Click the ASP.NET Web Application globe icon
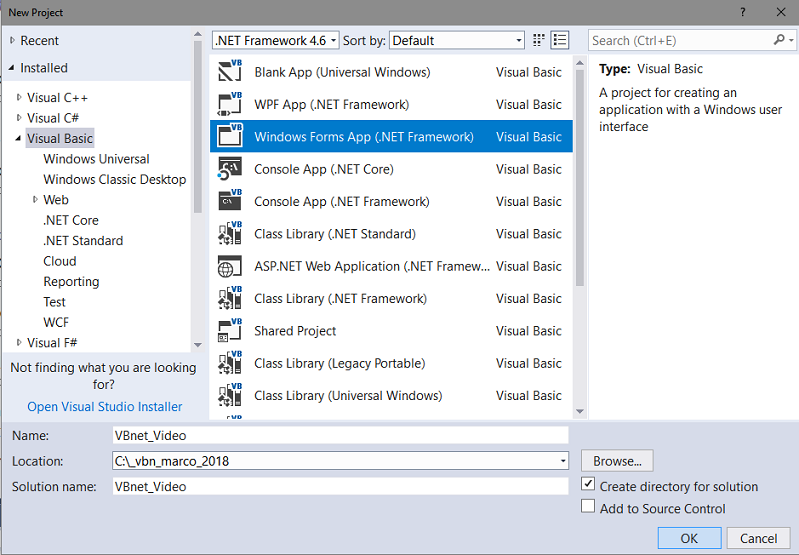Viewport: 799px width, 555px height. point(230,266)
